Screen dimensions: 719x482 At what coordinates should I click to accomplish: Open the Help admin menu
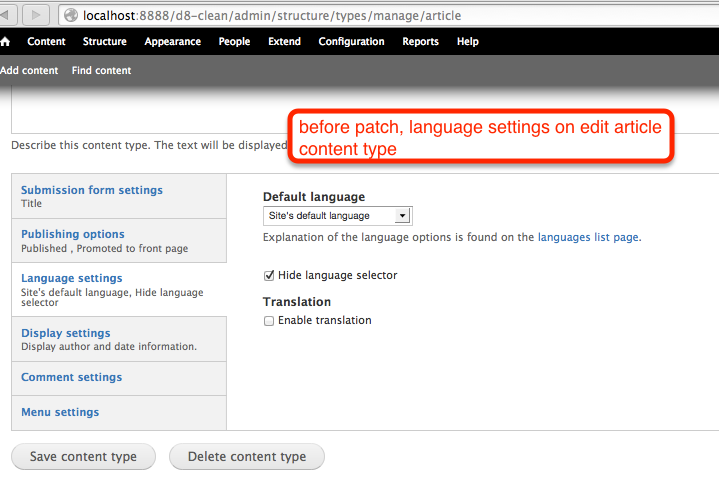coord(468,42)
